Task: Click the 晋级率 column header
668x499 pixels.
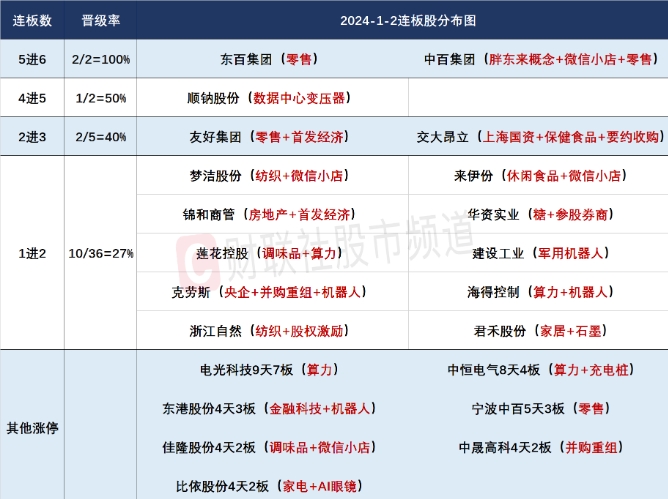Action: coord(101,20)
